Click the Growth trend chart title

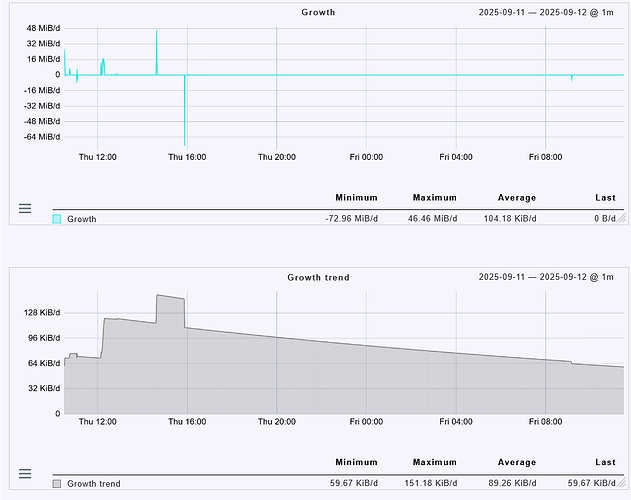[x=318, y=277]
